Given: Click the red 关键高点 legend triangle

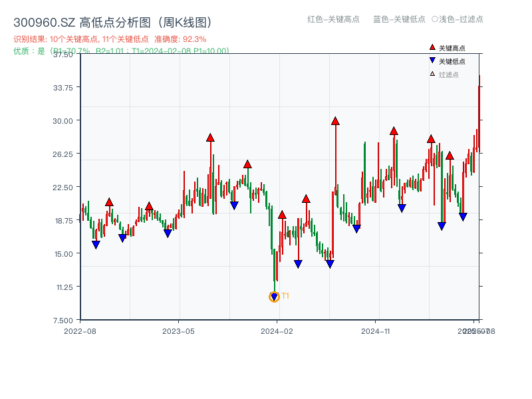Looking at the screenshot, I should 432,47.
